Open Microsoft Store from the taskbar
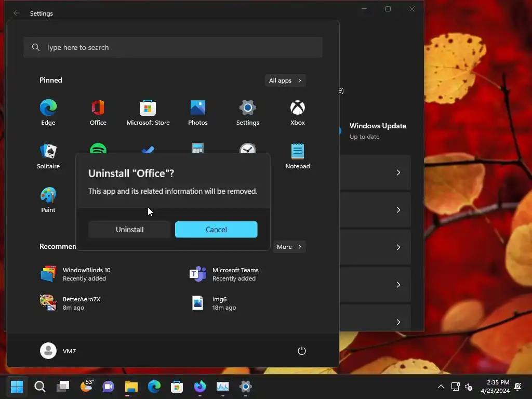The image size is (532, 399). 177,387
